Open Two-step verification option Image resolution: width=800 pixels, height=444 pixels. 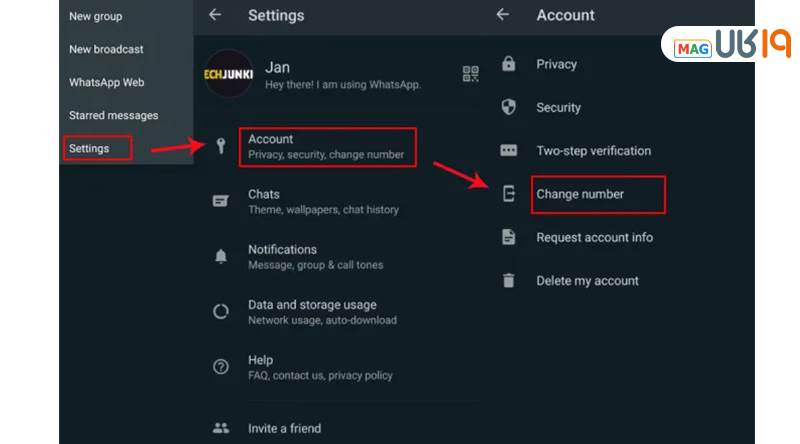point(593,151)
